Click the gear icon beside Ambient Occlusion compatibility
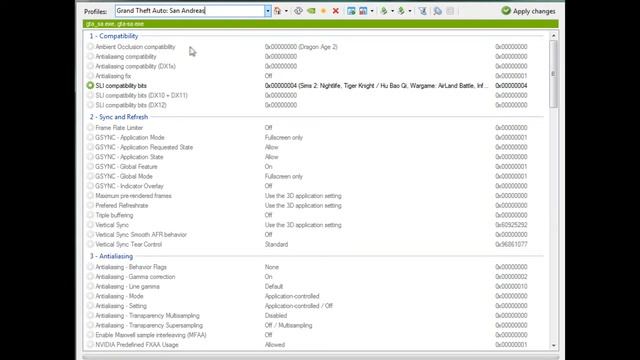640x360 pixels. tap(90, 47)
